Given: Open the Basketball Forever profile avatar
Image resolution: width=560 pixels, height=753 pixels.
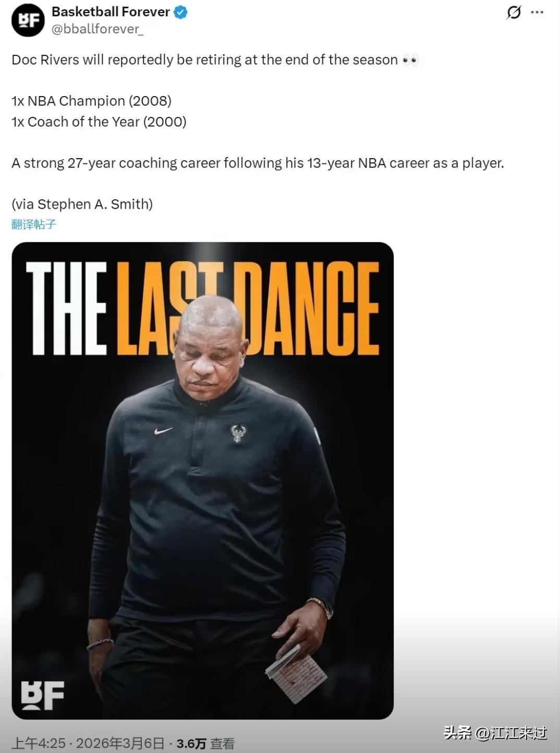Looking at the screenshot, I should (28, 20).
